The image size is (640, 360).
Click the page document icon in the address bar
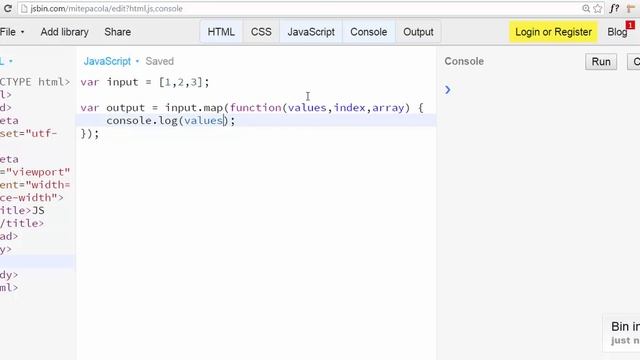[x=24, y=9]
